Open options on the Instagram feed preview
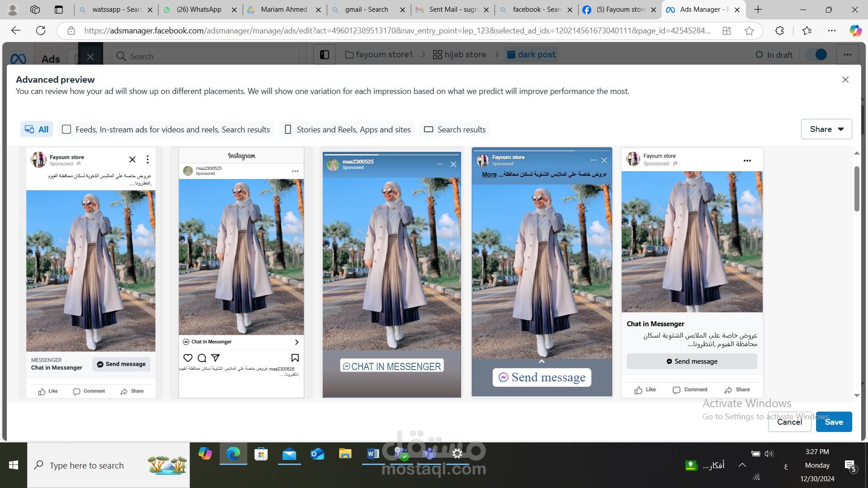The height and width of the screenshot is (488, 868). 295,171
